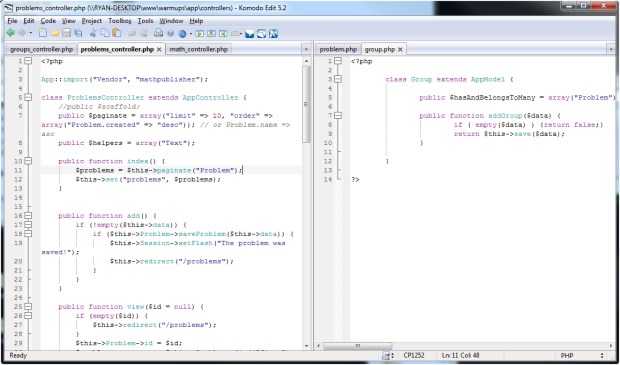Collapse the fold at group.php line 1
Image resolution: width=620 pixels, height=365 pixels.
click(x=338, y=61)
